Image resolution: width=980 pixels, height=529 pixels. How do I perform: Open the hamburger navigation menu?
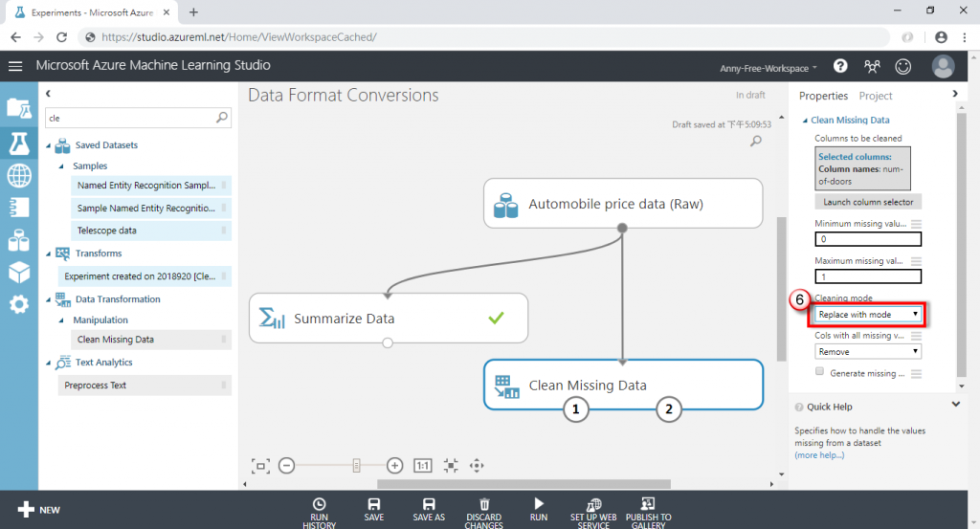(15, 66)
